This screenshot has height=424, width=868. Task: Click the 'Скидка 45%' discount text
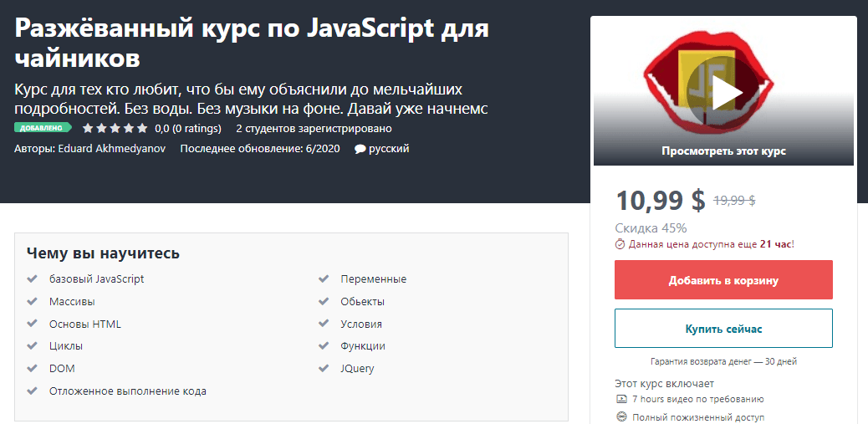(651, 227)
